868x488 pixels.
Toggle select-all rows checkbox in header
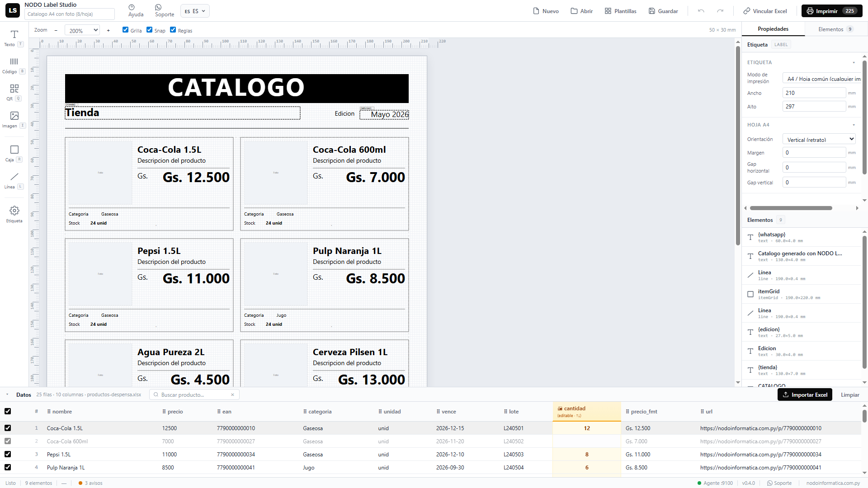coord(8,411)
